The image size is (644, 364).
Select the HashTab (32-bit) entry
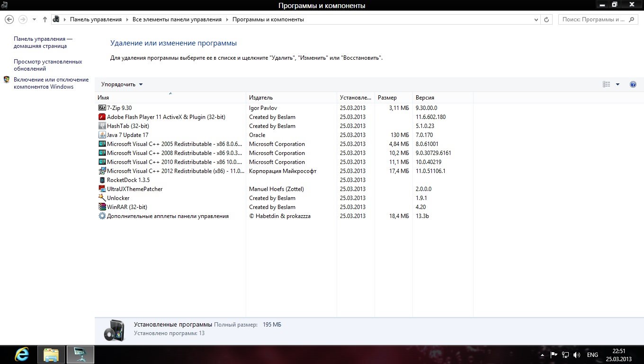(x=128, y=126)
